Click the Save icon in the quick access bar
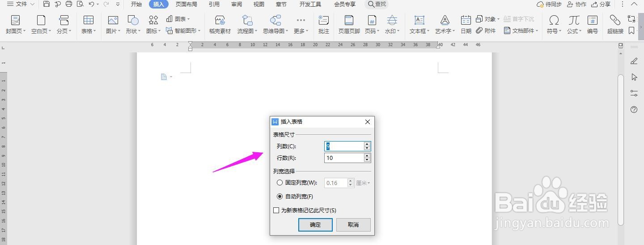 47,4
